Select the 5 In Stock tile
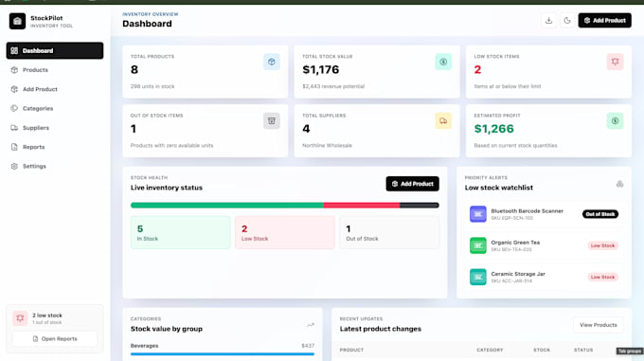 click(x=181, y=232)
